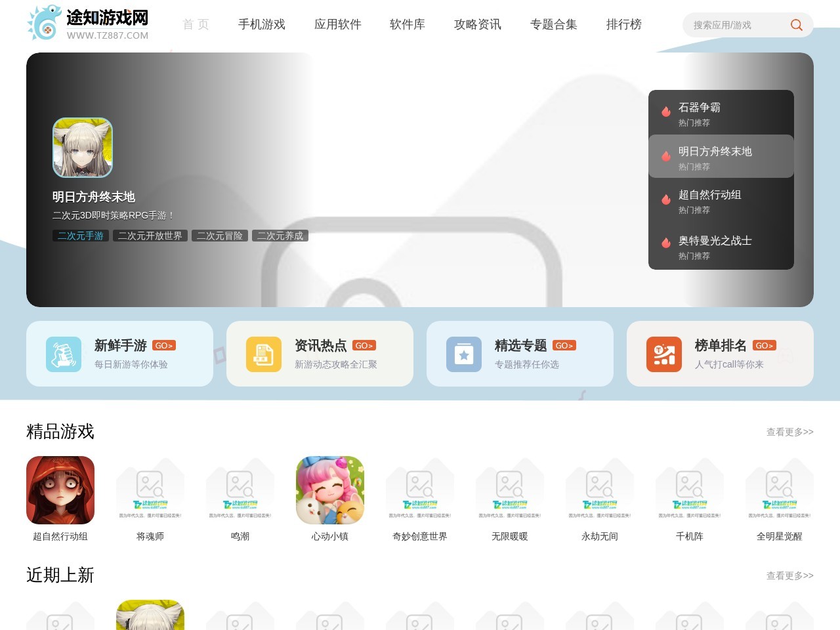Focus the 搜索应用/游戏 search field
This screenshot has width=840, height=630.
coord(735,25)
